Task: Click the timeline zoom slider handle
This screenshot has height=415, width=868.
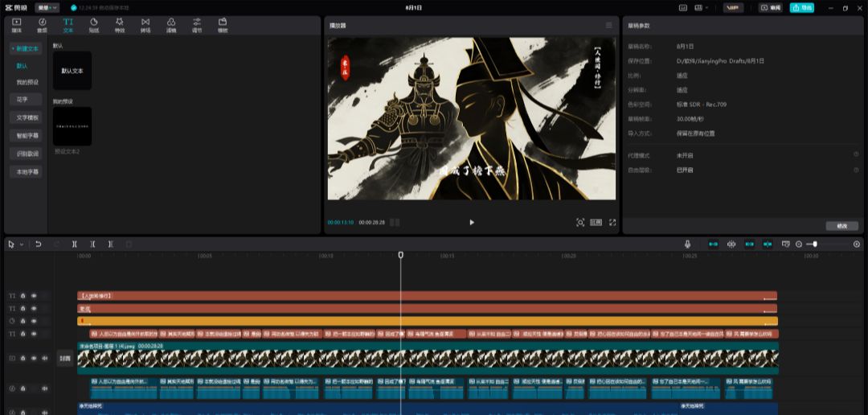Action: pyautogui.click(x=815, y=244)
